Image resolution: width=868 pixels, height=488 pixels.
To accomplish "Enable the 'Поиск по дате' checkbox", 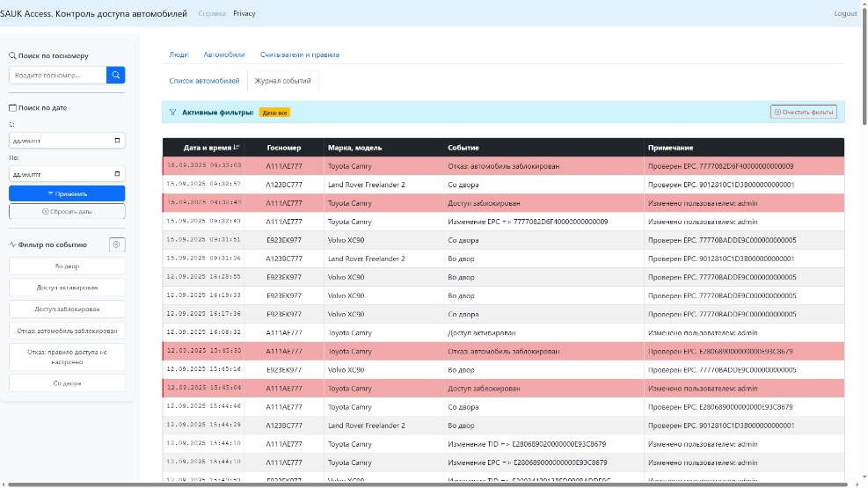I will [12, 108].
